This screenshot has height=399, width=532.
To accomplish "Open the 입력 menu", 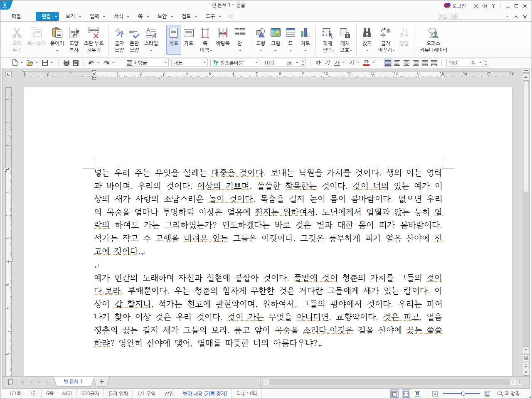I will [x=94, y=16].
